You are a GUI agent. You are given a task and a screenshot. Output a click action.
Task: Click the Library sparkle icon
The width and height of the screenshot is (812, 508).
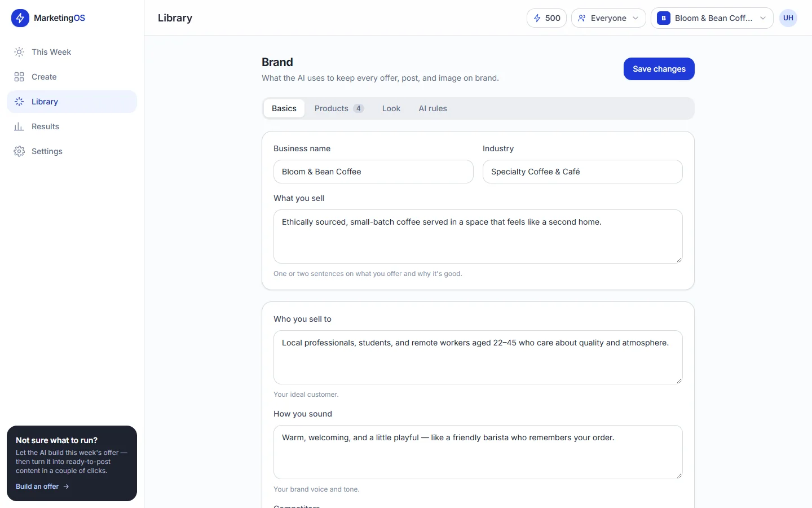[19, 102]
